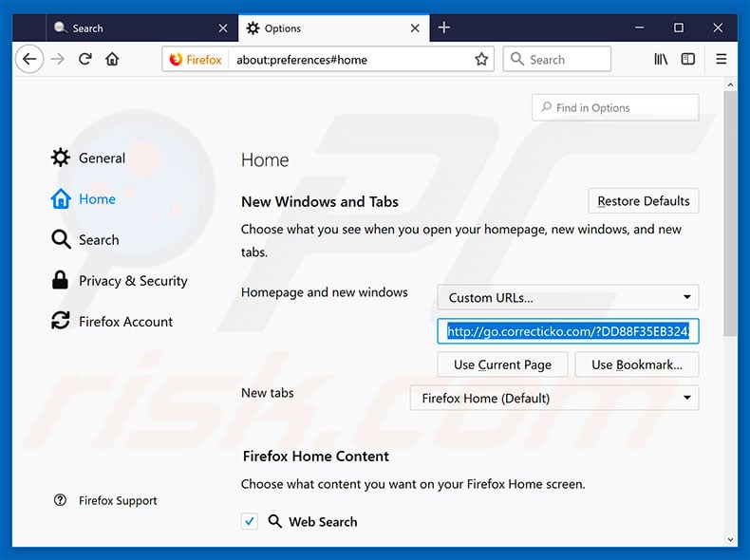Click the Privacy & Security lock icon
This screenshot has width=750, height=560.
pyautogui.click(x=60, y=280)
